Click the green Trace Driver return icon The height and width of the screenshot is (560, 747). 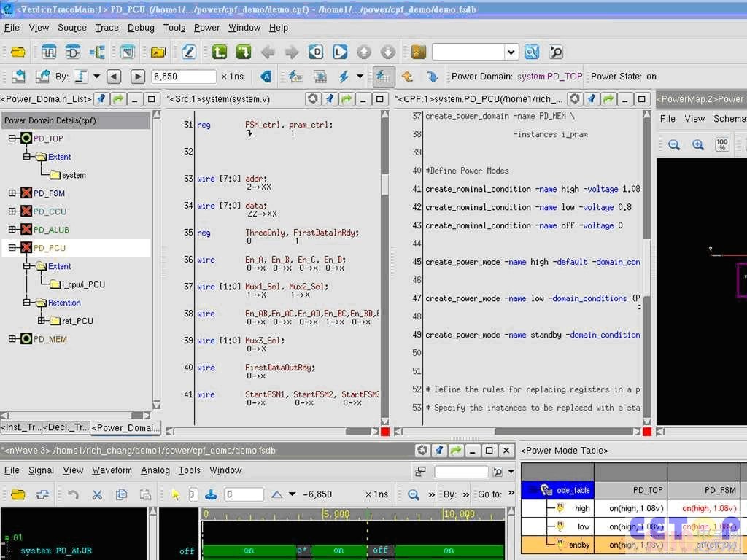click(244, 52)
